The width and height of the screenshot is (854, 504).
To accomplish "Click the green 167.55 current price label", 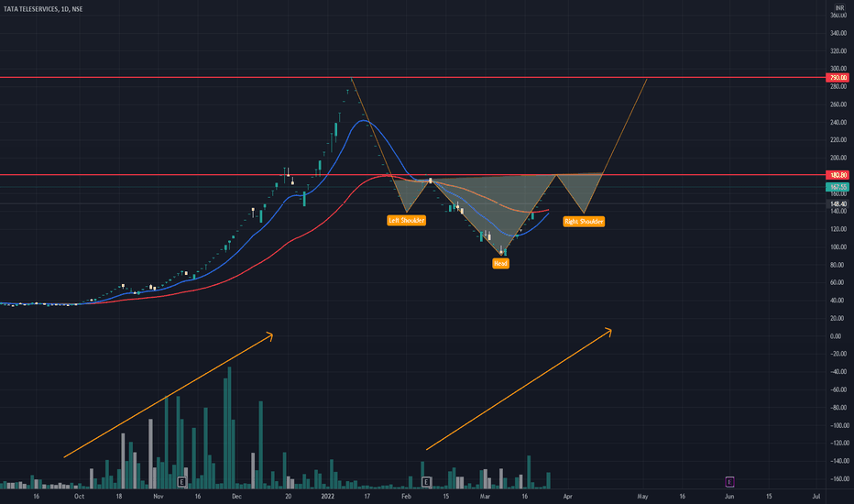I will click(838, 187).
